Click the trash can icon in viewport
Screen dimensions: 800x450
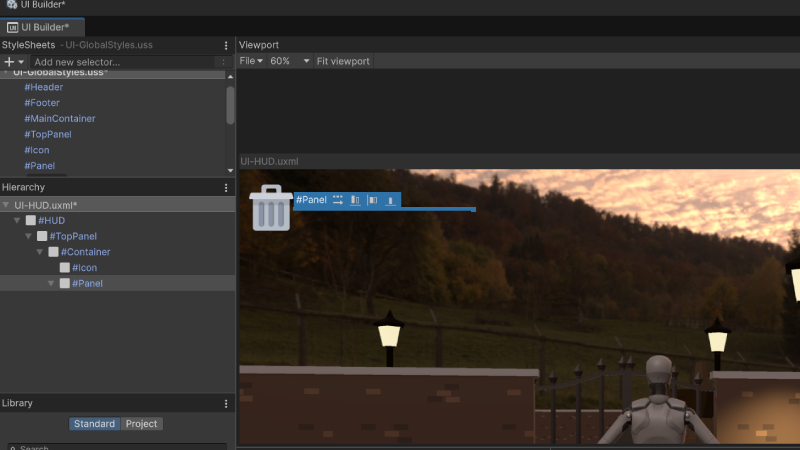[x=270, y=207]
